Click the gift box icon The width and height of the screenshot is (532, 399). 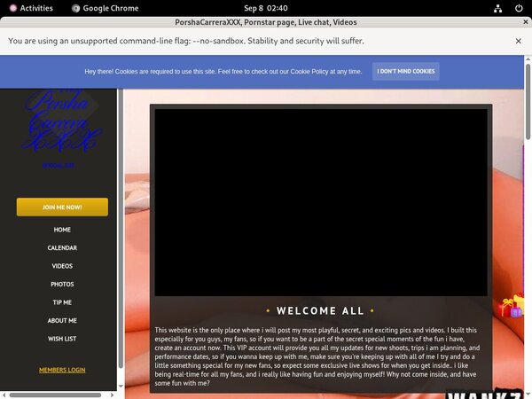click(x=511, y=307)
